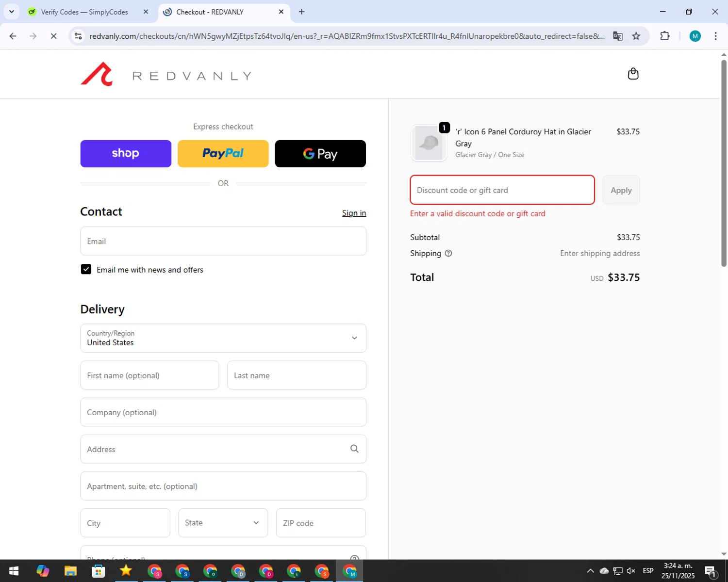This screenshot has width=728, height=582.
Task: Close the Verify Codes tab
Action: pyautogui.click(x=146, y=12)
